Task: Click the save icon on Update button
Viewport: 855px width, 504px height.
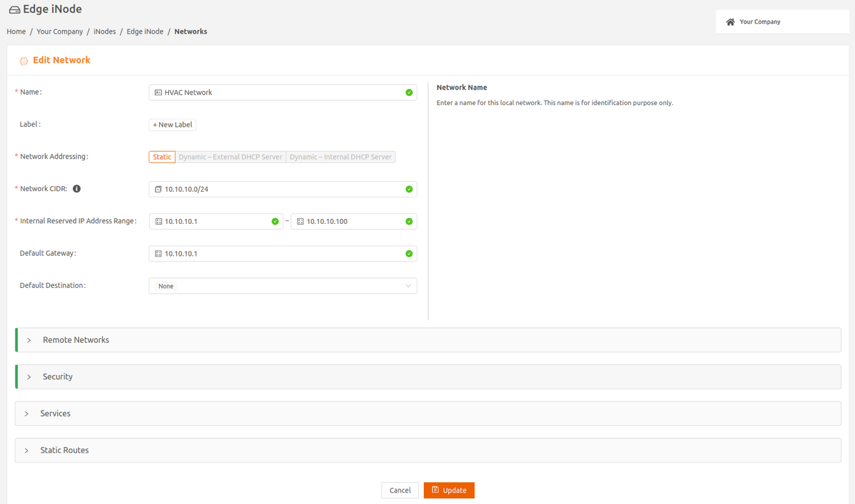Action: click(435, 490)
